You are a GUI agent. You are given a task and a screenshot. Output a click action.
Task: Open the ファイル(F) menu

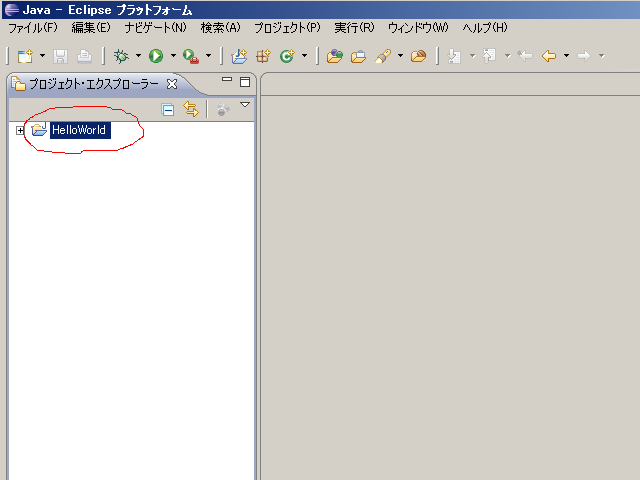pos(33,28)
